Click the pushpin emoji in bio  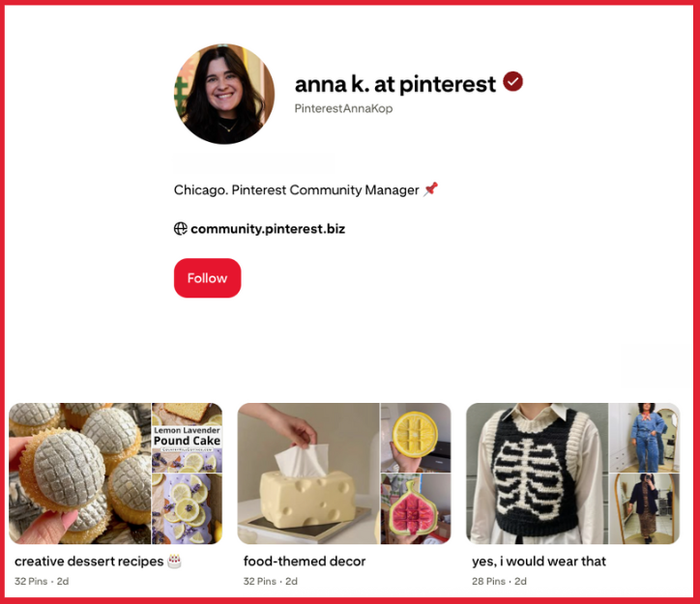(x=431, y=189)
